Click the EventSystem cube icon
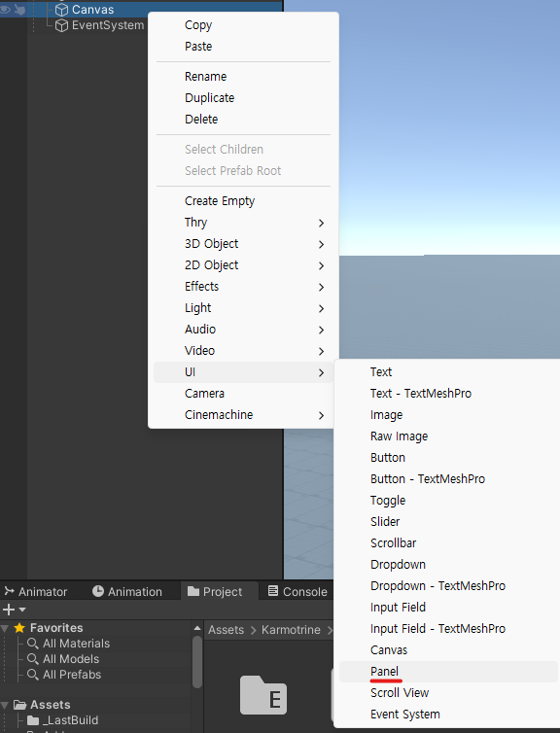Screen dimensions: 560x733 click(x=61, y=25)
